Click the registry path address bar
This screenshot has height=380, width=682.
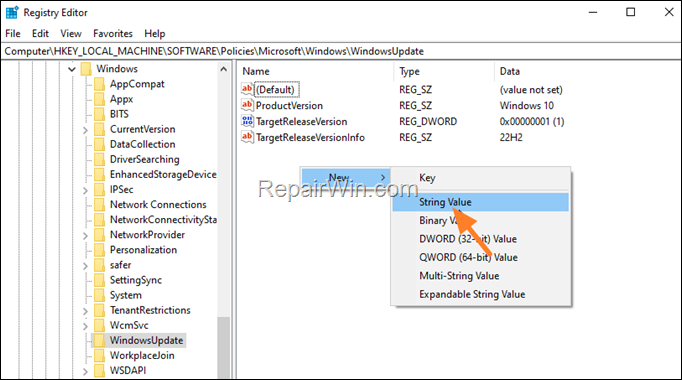tap(341, 51)
